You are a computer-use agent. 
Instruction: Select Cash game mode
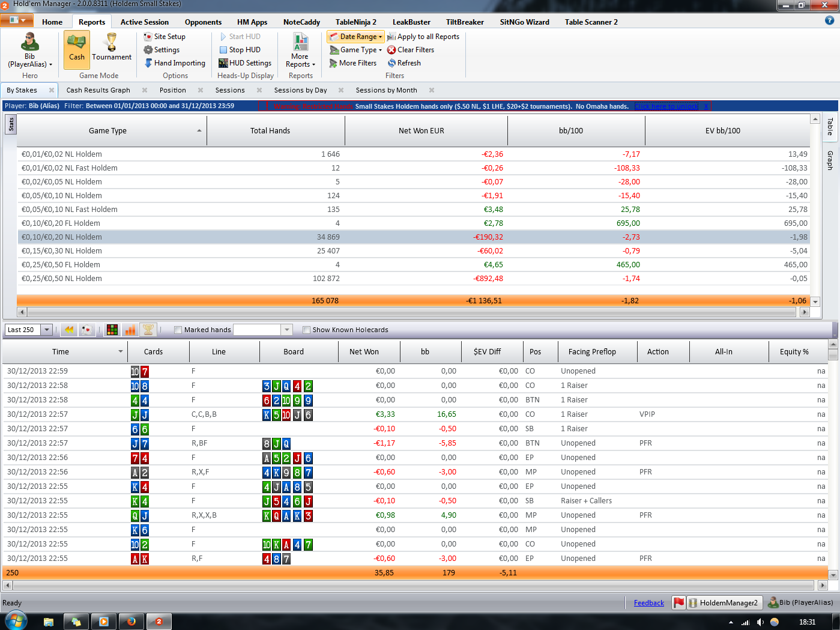77,50
